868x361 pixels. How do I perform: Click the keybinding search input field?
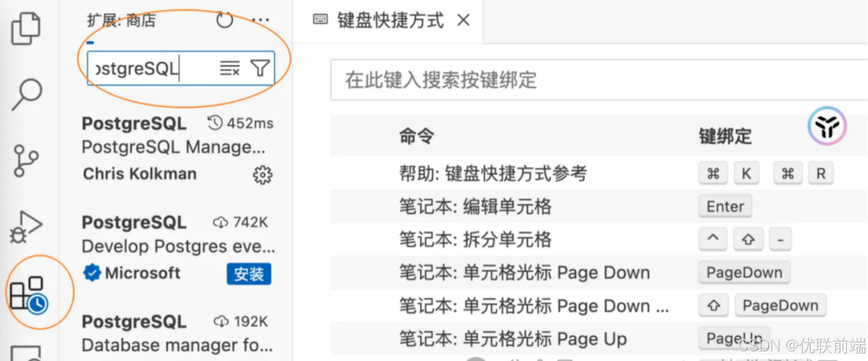coord(598,80)
